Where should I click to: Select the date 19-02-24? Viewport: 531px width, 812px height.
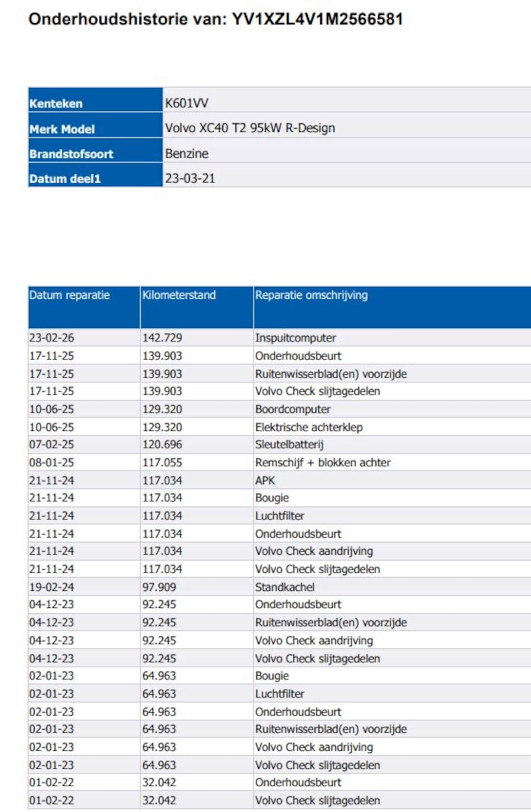pos(51,587)
